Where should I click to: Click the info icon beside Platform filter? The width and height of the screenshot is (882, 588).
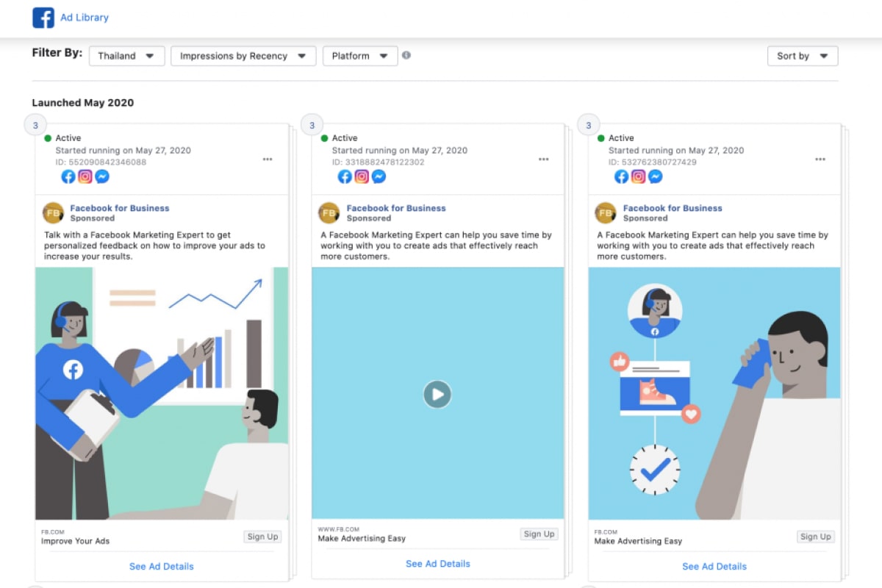coord(406,55)
